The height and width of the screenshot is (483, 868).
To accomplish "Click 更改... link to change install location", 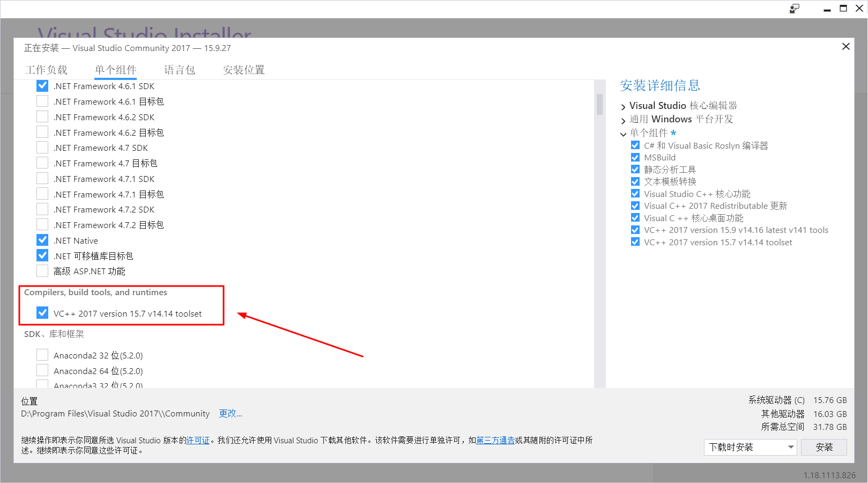I will pos(231,413).
